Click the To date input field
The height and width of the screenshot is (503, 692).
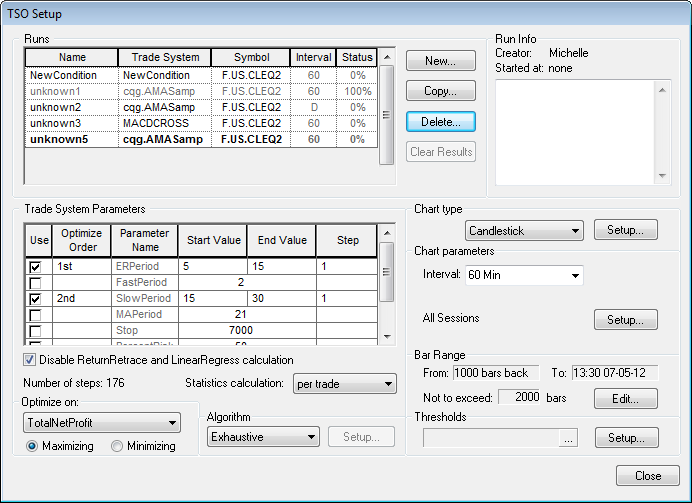pos(615,373)
